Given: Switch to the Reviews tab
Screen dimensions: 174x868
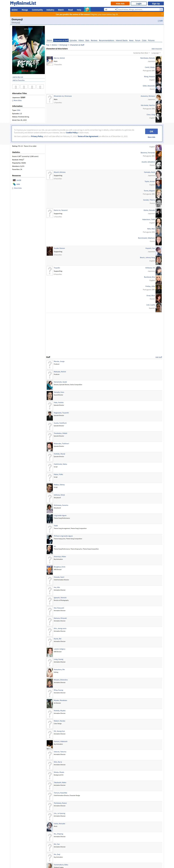Looking at the screenshot, I should (x=94, y=41).
